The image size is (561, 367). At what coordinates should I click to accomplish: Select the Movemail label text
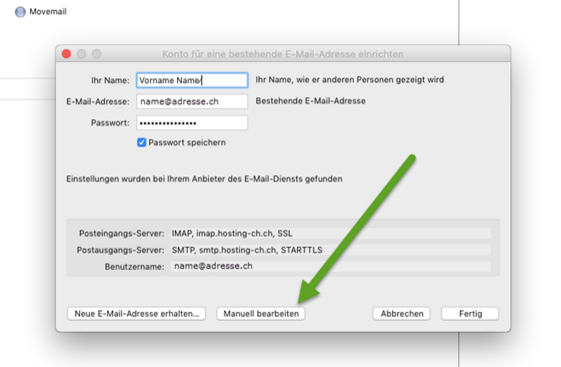(48, 12)
